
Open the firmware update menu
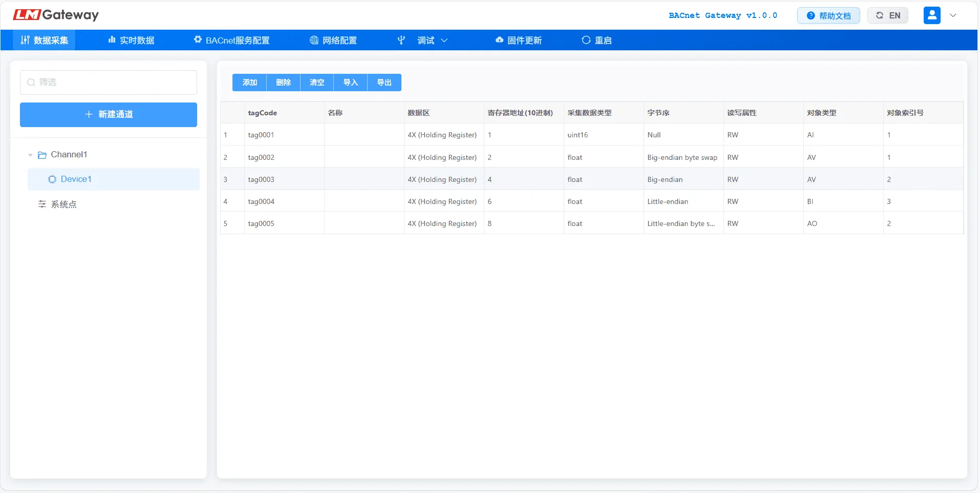pyautogui.click(x=518, y=40)
